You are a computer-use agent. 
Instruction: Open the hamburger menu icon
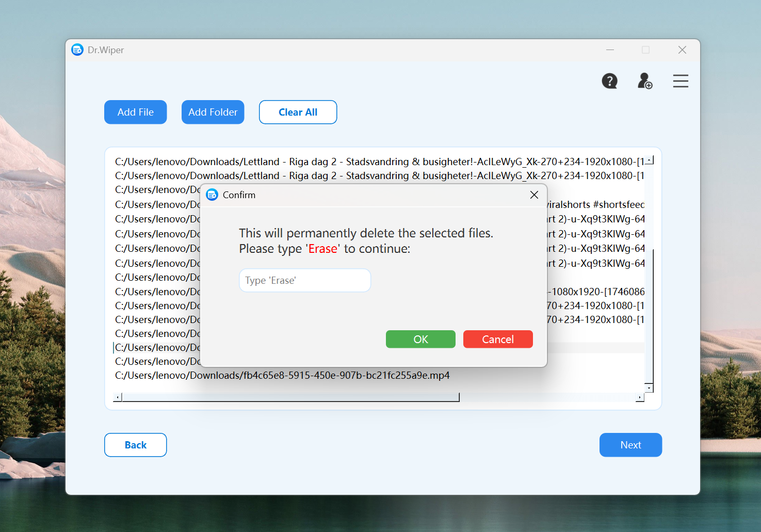(x=681, y=81)
